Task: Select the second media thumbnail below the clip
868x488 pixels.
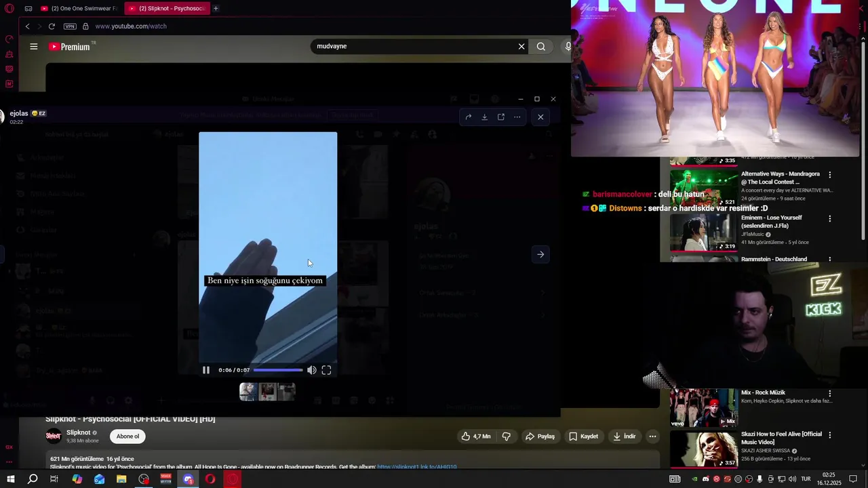Action: (268, 392)
